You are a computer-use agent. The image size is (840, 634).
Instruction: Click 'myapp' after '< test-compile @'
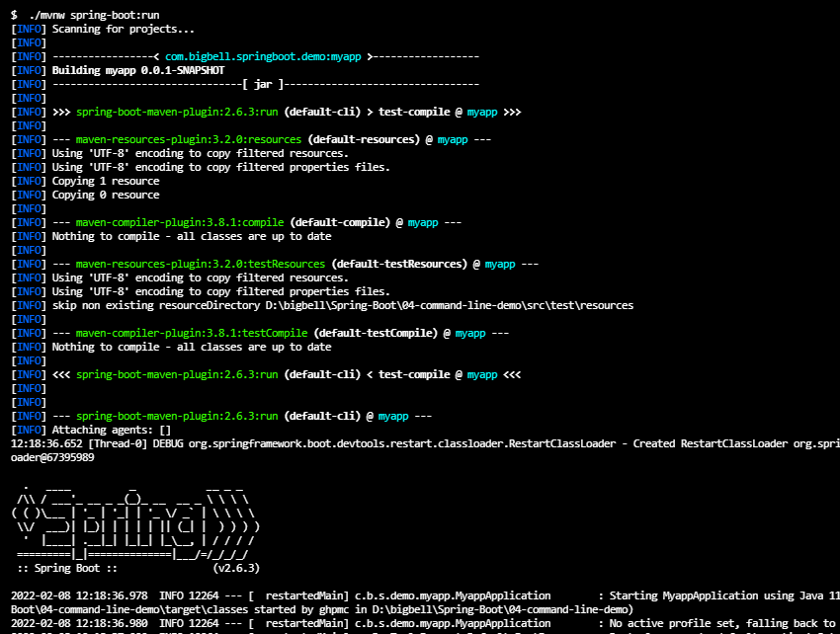pos(482,375)
